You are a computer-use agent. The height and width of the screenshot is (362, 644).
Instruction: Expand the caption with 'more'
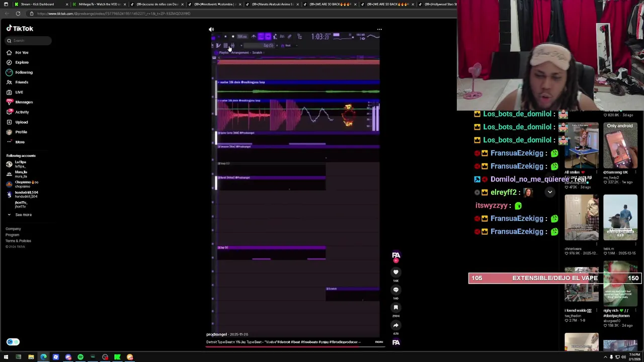coord(379,342)
